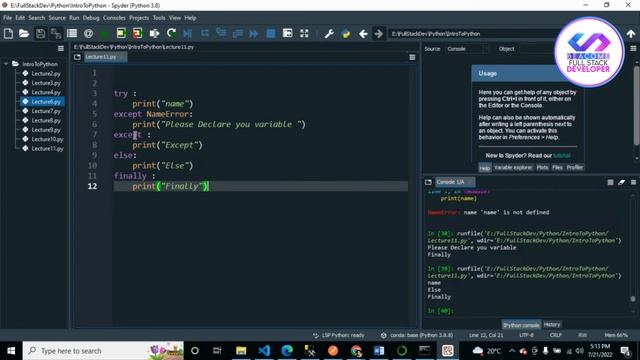Open Help pane options hamburger menu
Viewport: 640px width, 360px height.
[633, 49]
